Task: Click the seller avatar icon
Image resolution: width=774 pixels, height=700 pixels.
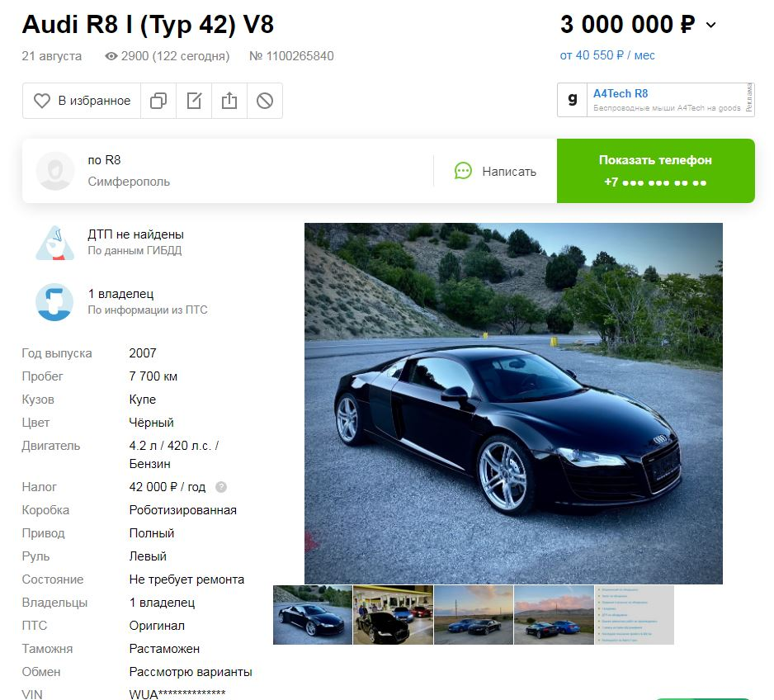Action: coord(55,171)
